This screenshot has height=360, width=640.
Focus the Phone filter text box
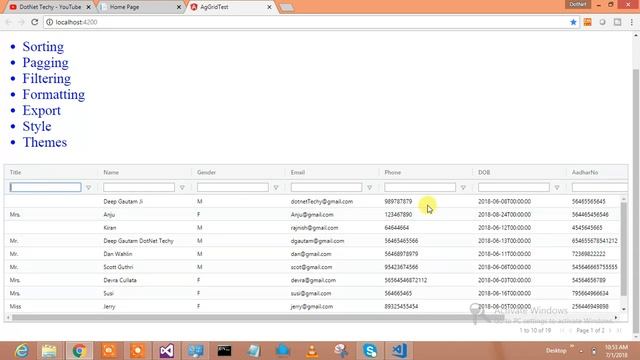coord(420,187)
